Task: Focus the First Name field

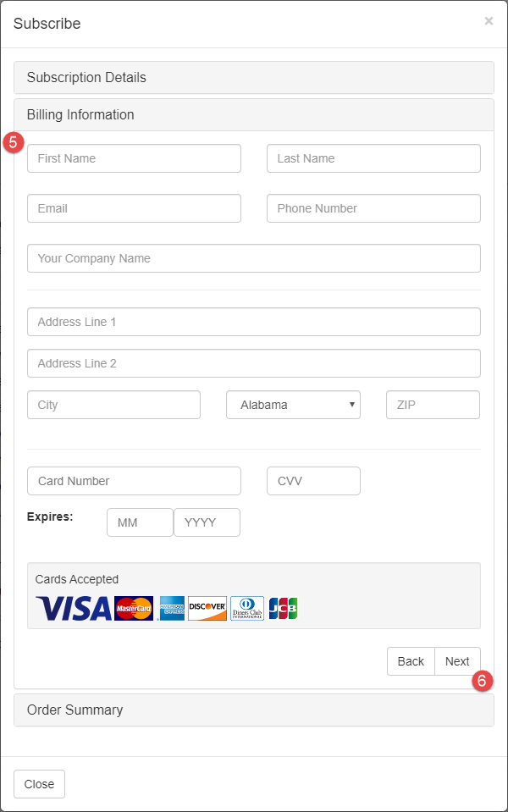Action: click(134, 158)
